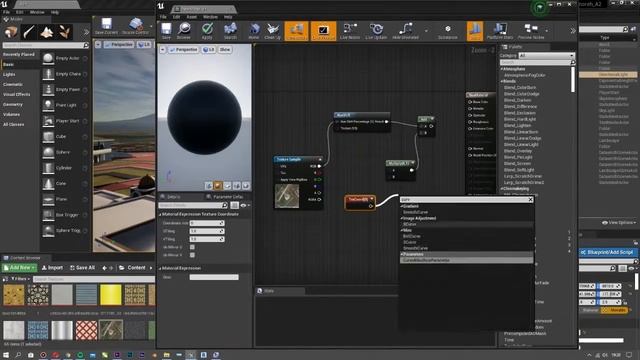Click Blend_Overlay in the Palette list
The image size is (640, 360).
pos(518,151)
